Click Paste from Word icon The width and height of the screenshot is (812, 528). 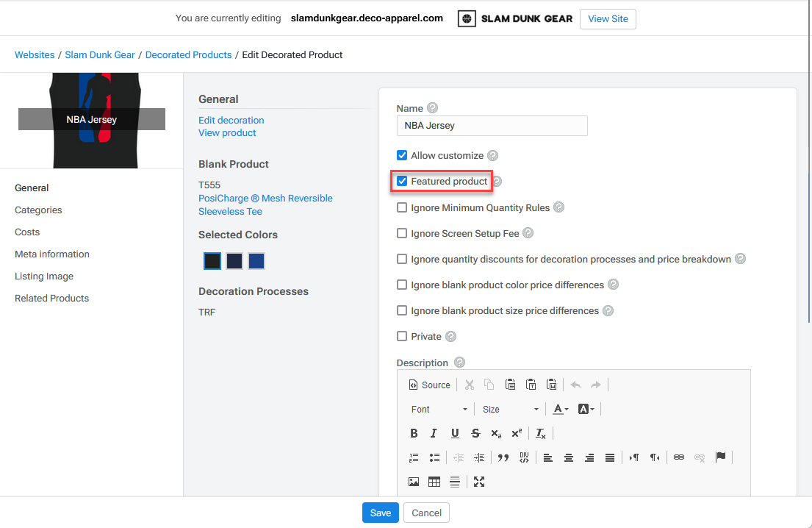pos(552,385)
